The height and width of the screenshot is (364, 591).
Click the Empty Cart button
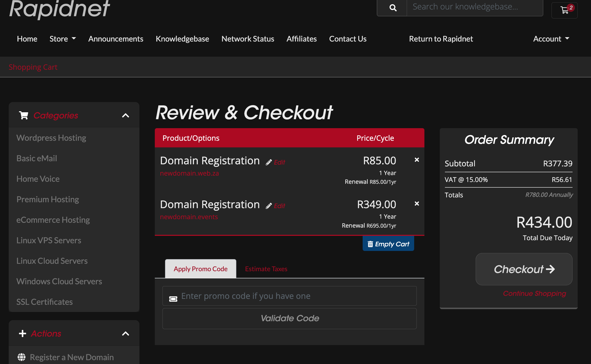[x=388, y=244]
